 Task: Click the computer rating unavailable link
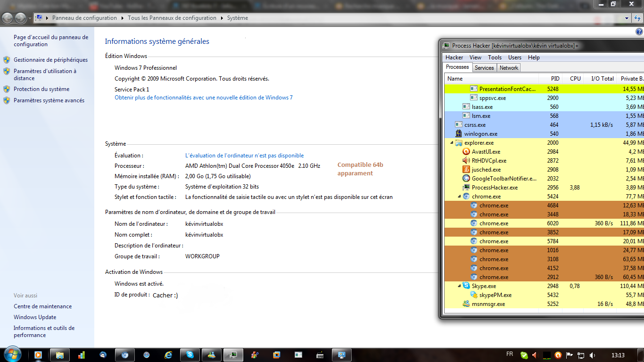[245, 156]
